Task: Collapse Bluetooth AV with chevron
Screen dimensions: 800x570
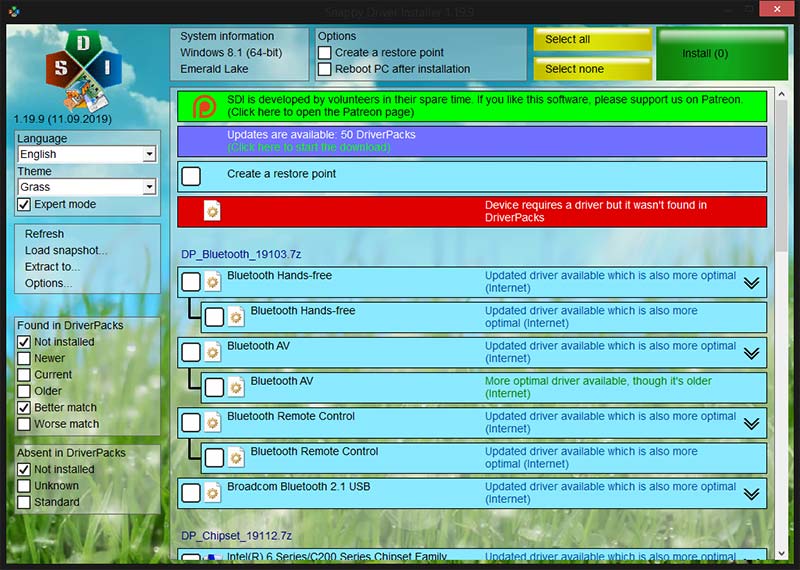Action: point(751,353)
